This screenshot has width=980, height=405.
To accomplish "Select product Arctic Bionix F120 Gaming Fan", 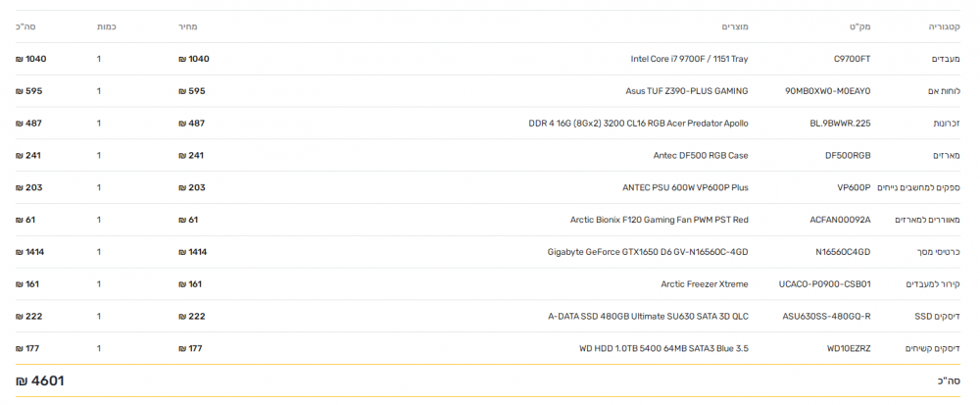I will click(x=660, y=220).
